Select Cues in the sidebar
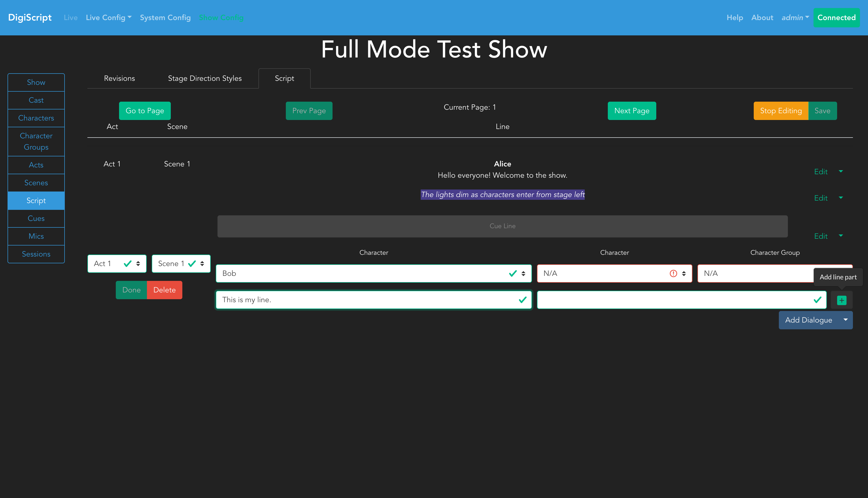Viewport: 868px width, 498px height. click(x=36, y=218)
